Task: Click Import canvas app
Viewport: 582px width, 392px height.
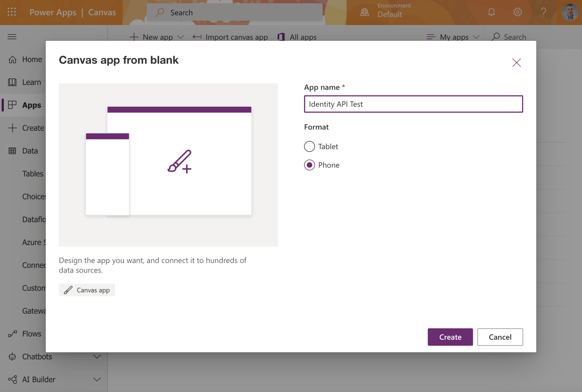Action: 236,37
